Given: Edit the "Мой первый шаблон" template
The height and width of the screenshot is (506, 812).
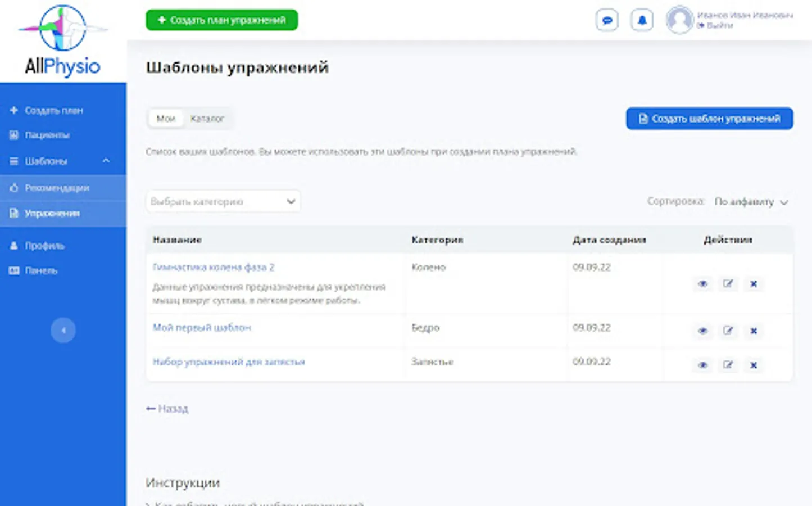Looking at the screenshot, I should click(728, 331).
